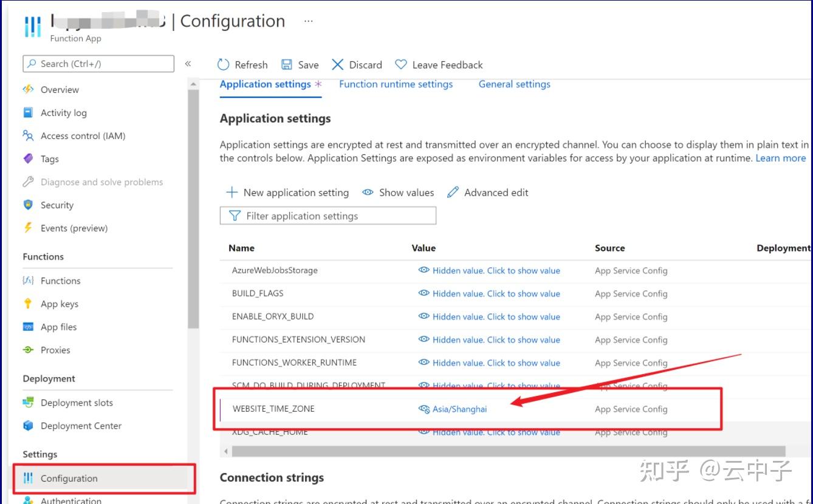Screen dimensions: 813x504
Task: Click the Function App logo icon
Action: click(32, 27)
